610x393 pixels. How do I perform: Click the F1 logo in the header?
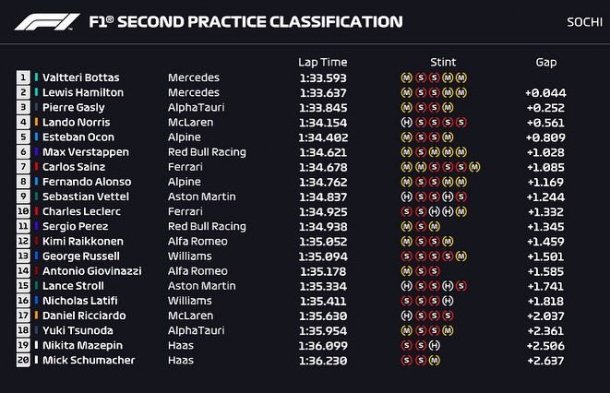pos(47,22)
